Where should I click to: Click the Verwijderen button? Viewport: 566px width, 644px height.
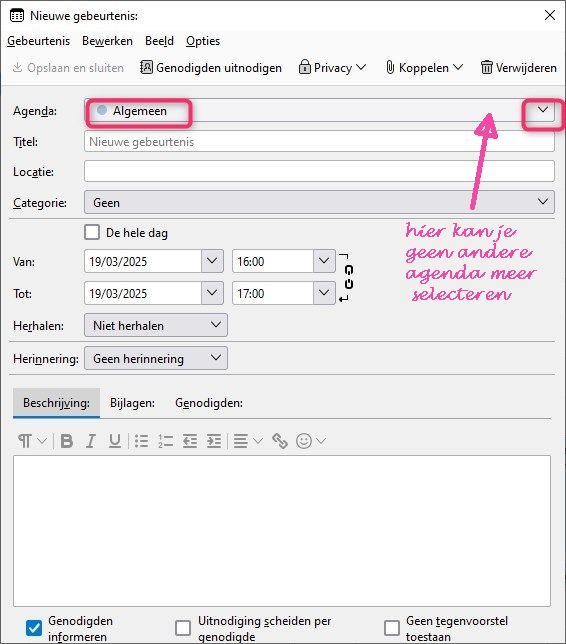(x=519, y=68)
